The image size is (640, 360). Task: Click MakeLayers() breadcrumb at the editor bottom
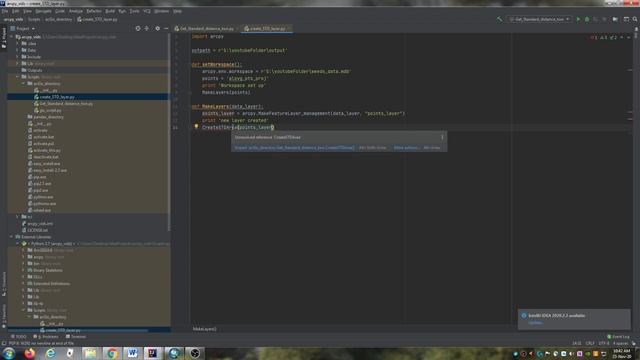click(x=204, y=329)
